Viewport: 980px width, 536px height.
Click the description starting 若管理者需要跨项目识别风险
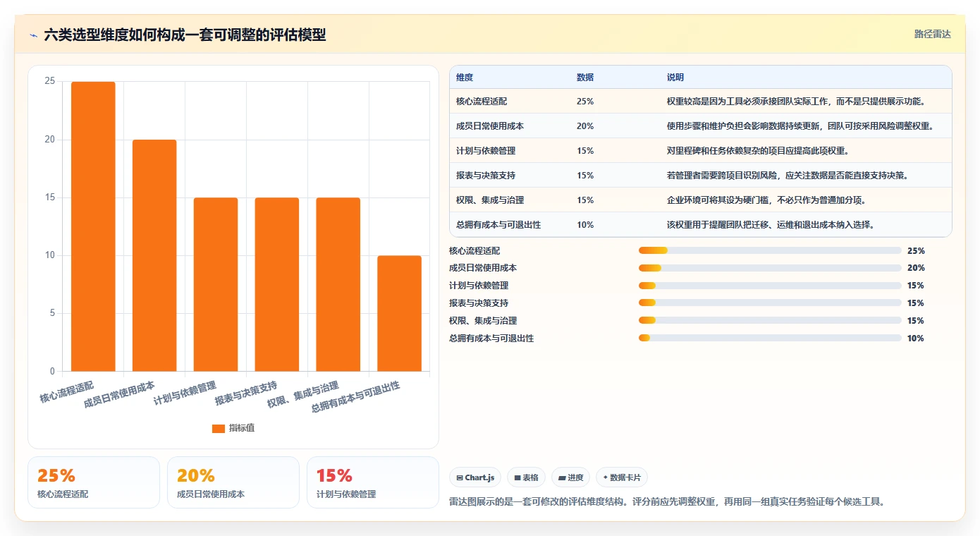coord(788,176)
